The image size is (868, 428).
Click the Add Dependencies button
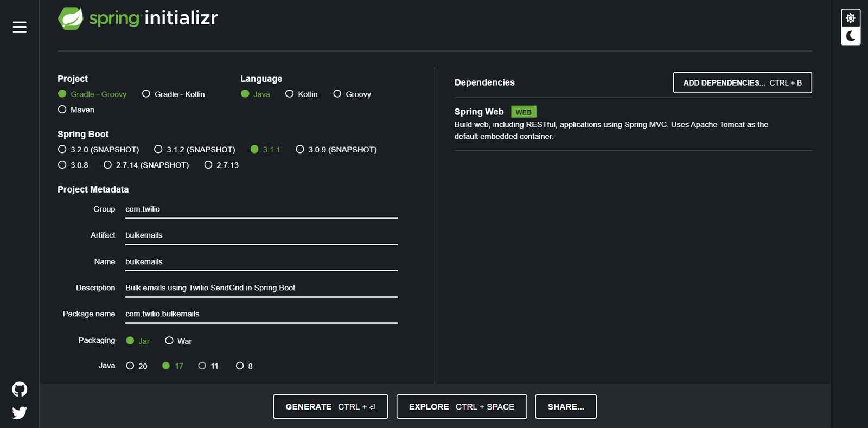point(743,82)
